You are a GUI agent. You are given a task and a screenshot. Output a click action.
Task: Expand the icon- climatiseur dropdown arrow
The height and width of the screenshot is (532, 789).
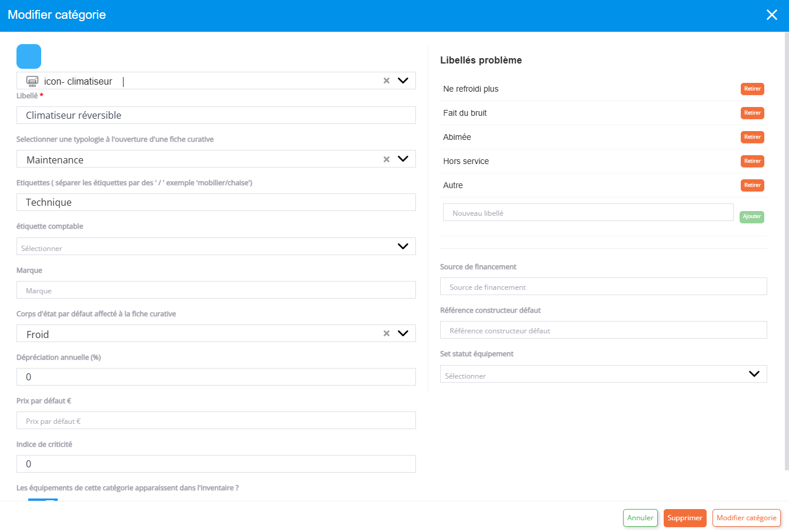coord(403,81)
